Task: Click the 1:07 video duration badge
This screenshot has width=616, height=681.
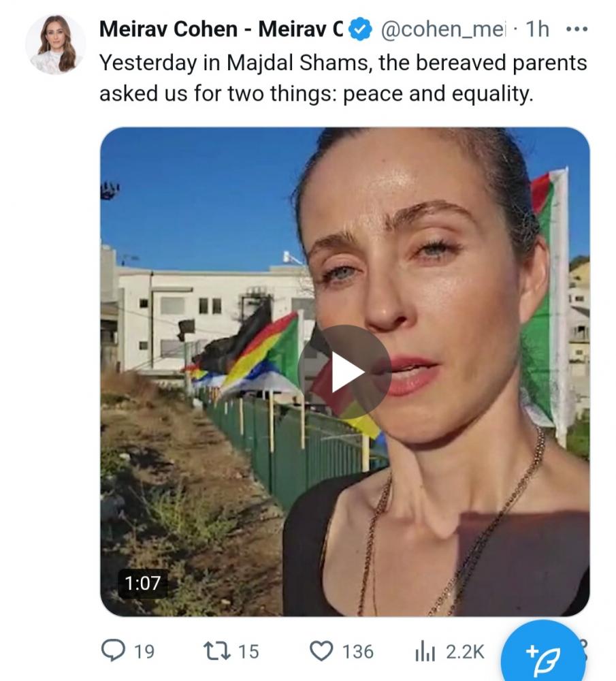Action: pos(142,583)
